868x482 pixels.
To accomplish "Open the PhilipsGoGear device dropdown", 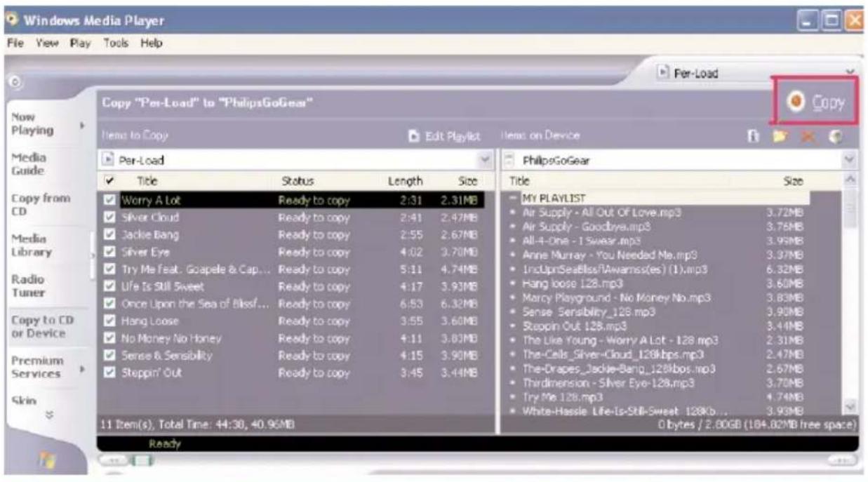I will [850, 160].
